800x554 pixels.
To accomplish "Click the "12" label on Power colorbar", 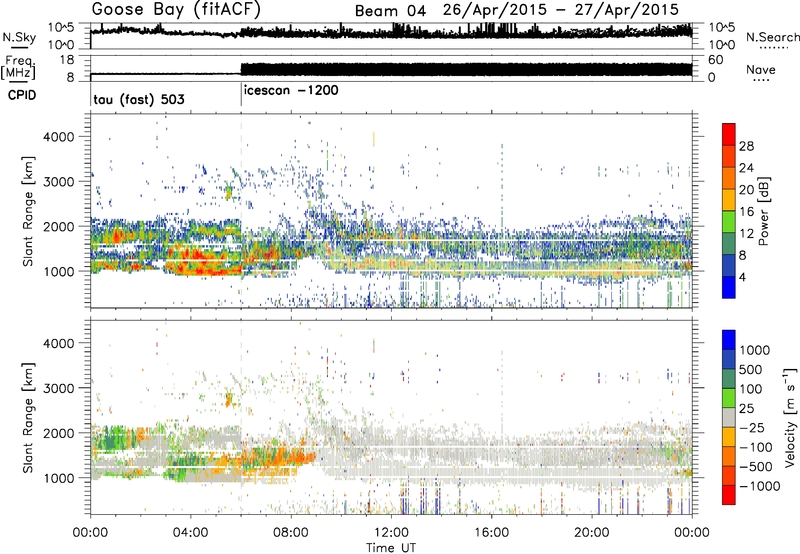I will point(746,234).
